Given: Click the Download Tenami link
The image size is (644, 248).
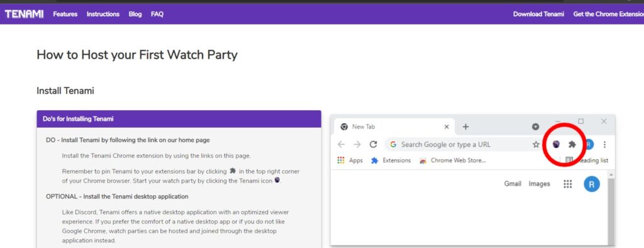Looking at the screenshot, I should (x=538, y=14).
